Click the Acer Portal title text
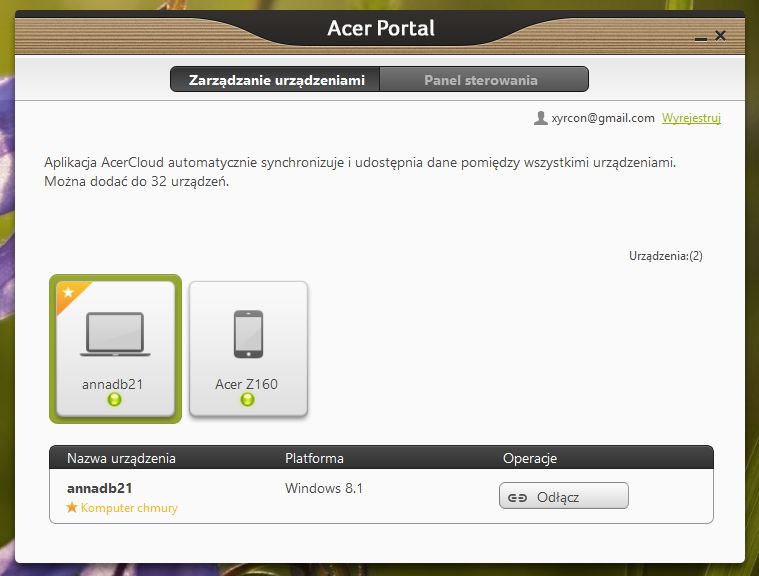Image resolution: width=759 pixels, height=576 pixels. (381, 28)
